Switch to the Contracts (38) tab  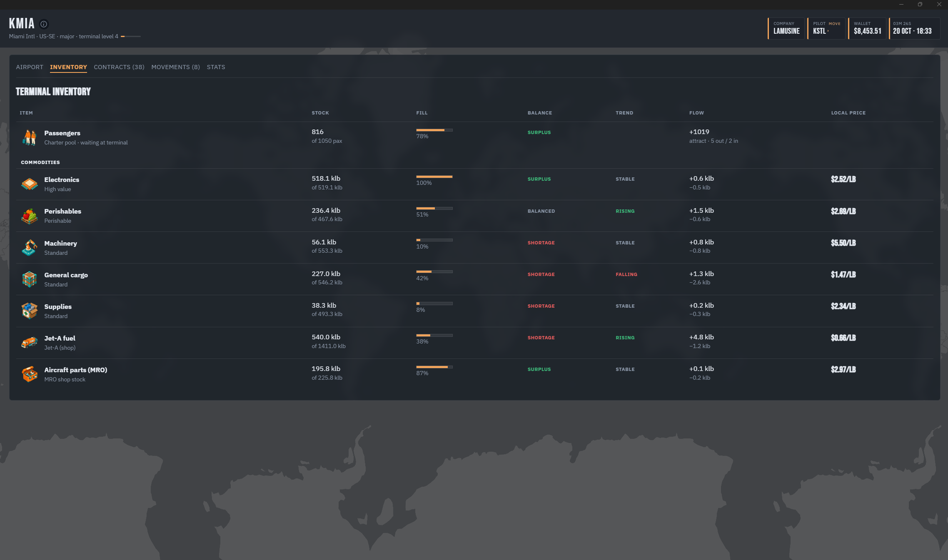(119, 67)
